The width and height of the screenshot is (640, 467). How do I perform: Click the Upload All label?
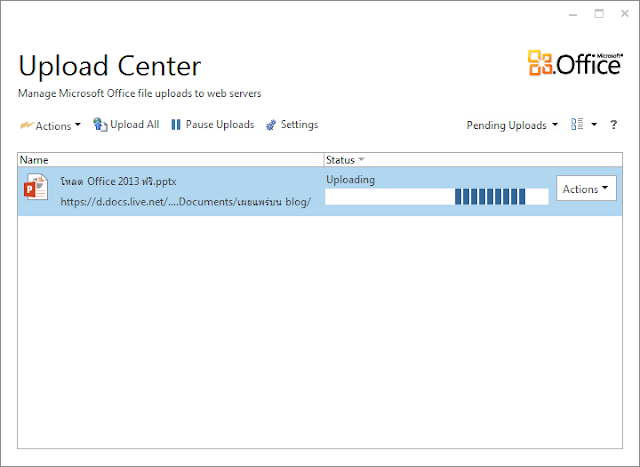point(135,125)
